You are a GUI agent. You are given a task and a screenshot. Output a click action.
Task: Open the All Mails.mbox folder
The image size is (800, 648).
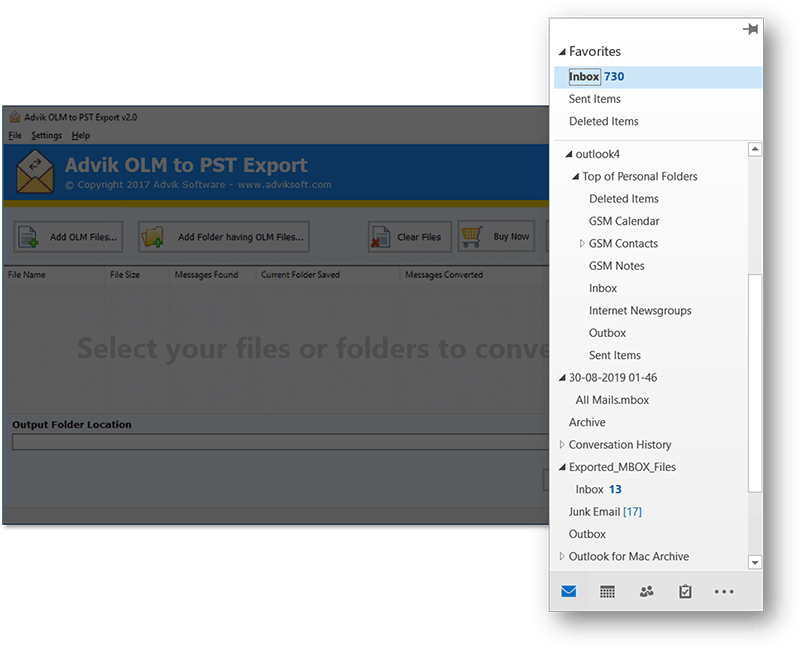click(x=612, y=400)
